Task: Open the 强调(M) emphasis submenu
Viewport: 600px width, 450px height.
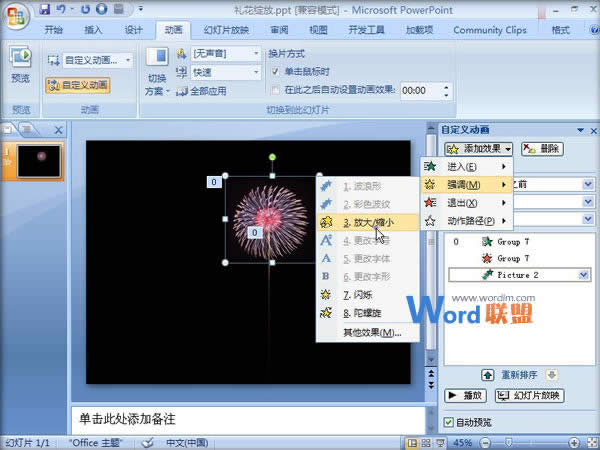Action: [466, 185]
